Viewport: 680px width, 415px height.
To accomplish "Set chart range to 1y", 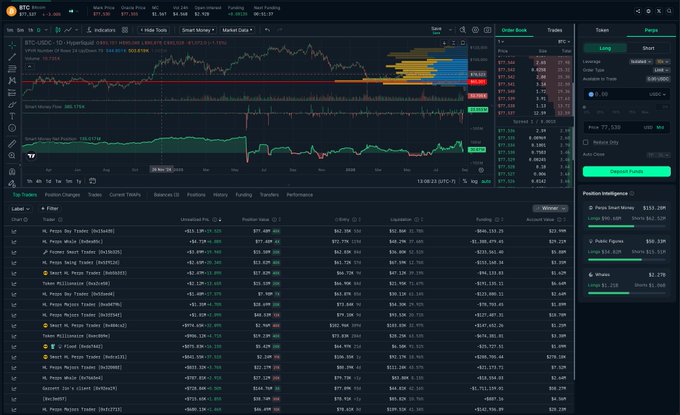I will click(x=79, y=181).
